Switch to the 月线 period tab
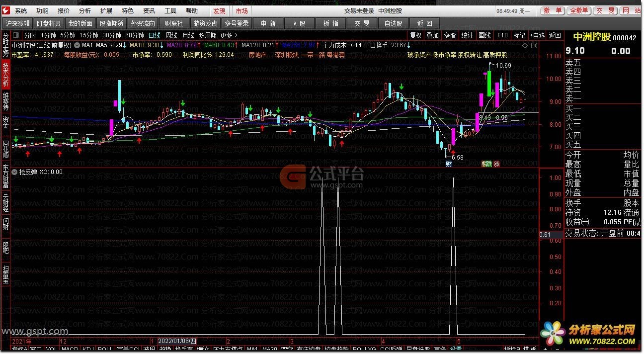The image size is (644, 354). (188, 35)
